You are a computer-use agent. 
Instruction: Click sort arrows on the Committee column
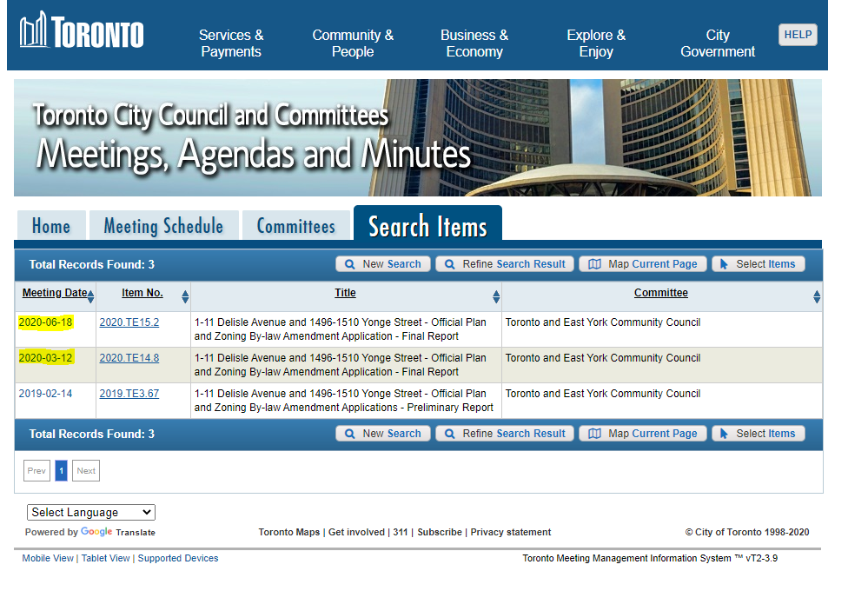tap(817, 296)
